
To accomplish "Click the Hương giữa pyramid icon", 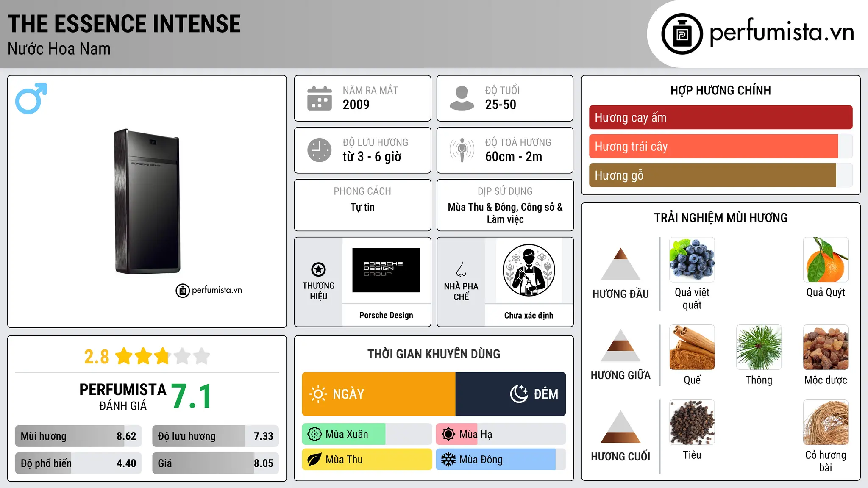I will click(x=620, y=345).
